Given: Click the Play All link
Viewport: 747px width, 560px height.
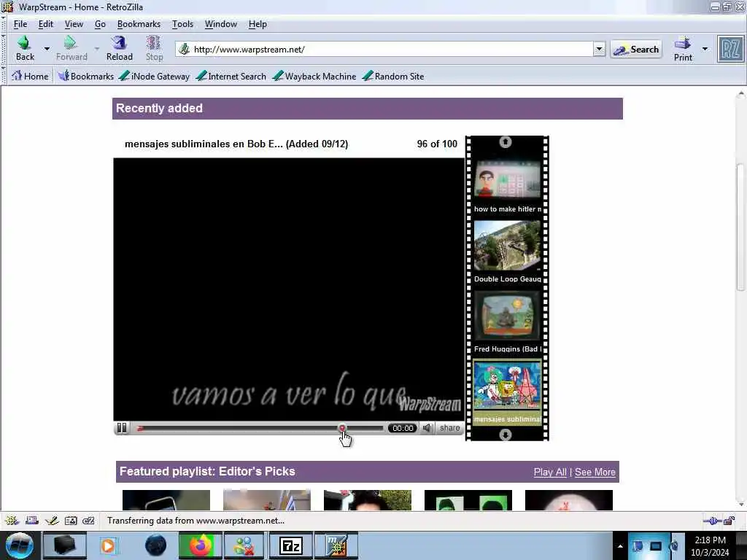Looking at the screenshot, I should [550, 472].
